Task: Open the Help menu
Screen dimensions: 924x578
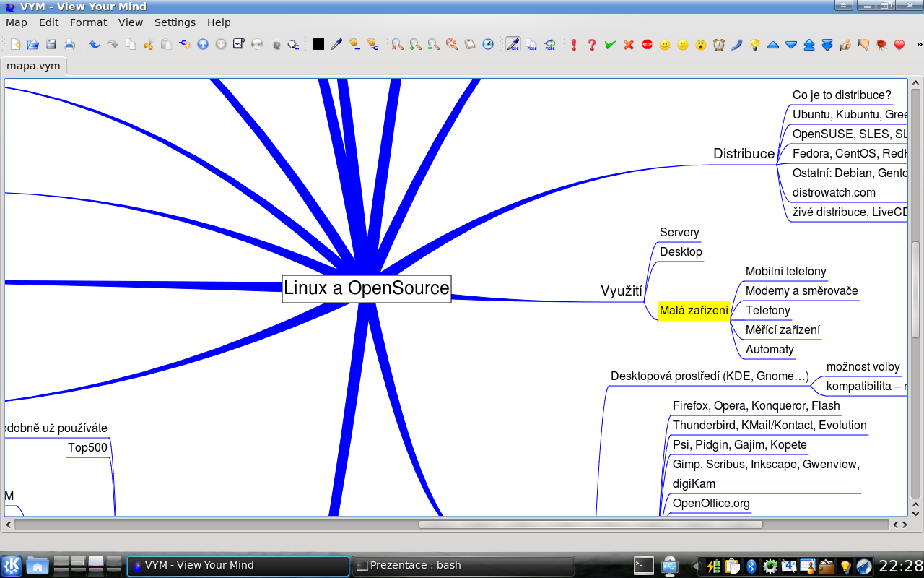Action: (x=219, y=22)
